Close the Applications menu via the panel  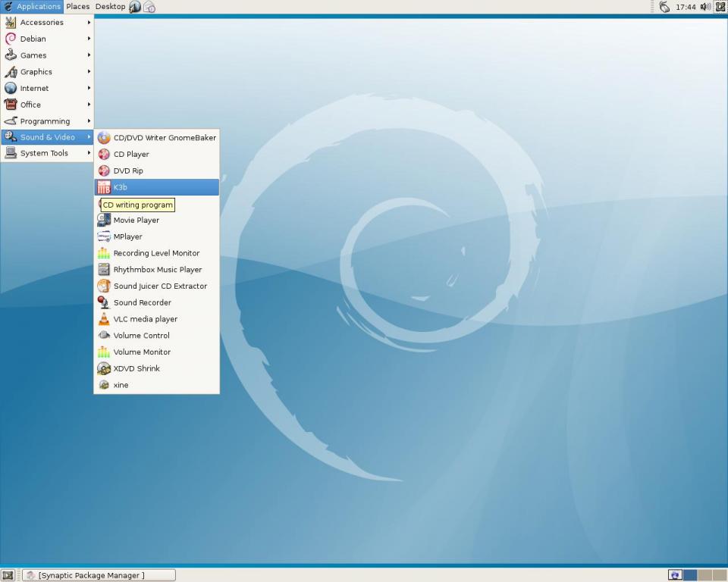coord(32,7)
